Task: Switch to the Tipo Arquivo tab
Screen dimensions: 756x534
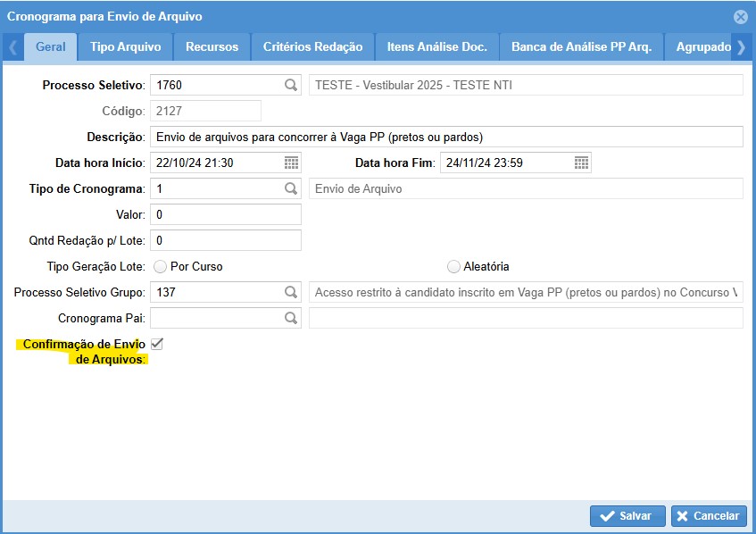Action: click(125, 46)
